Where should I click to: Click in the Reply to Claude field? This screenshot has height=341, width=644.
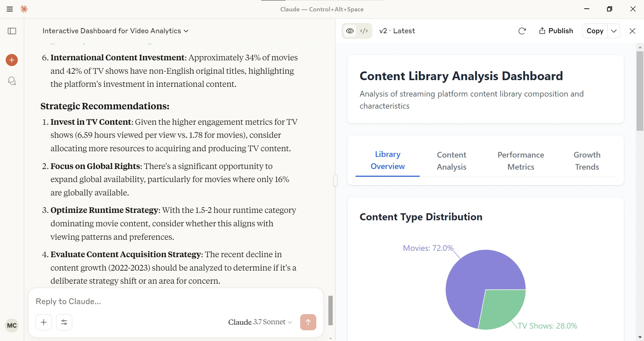(176, 301)
